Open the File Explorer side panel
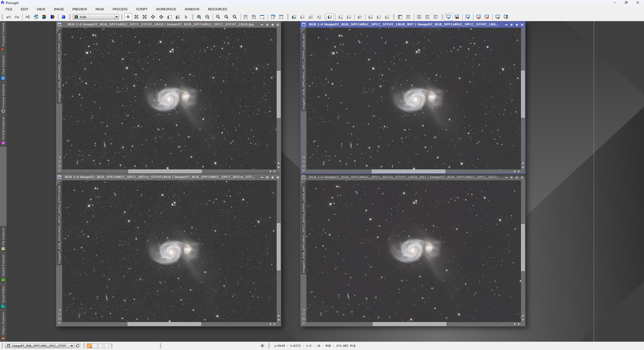 coord(3,239)
